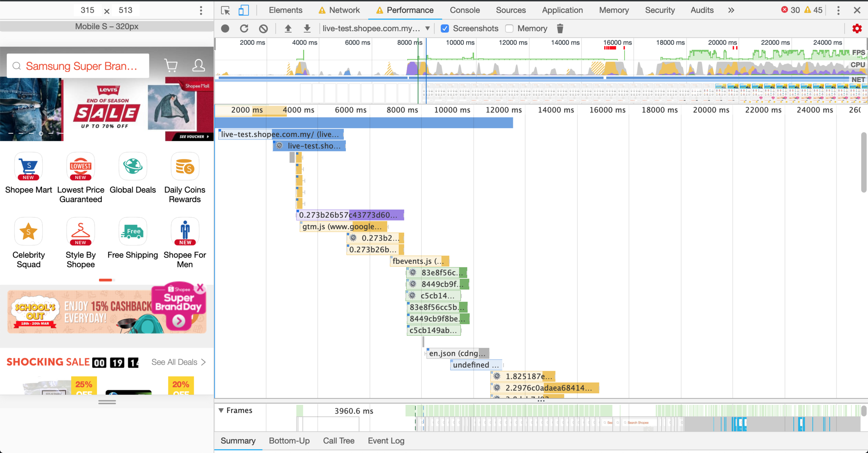Uncheck the Screenshots checkbox
The height and width of the screenshot is (453, 868).
click(x=445, y=28)
